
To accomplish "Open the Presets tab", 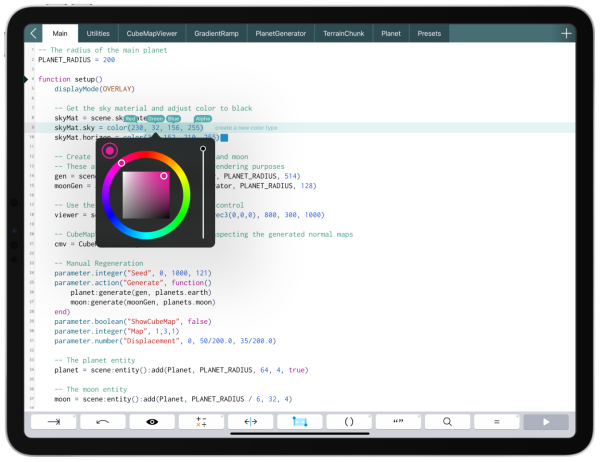I will coord(429,34).
